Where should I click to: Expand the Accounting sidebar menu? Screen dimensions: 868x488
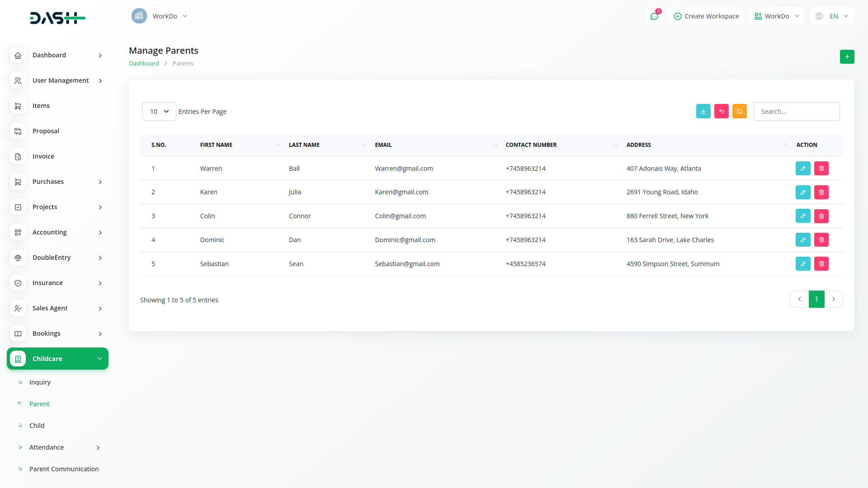(x=57, y=232)
